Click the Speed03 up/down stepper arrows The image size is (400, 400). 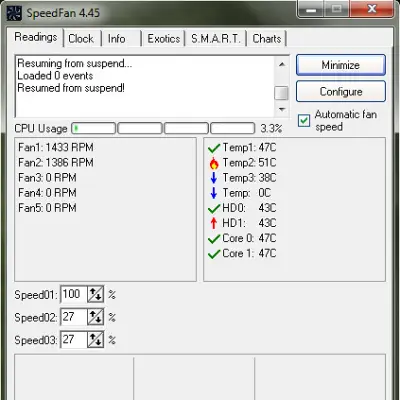click(95, 340)
